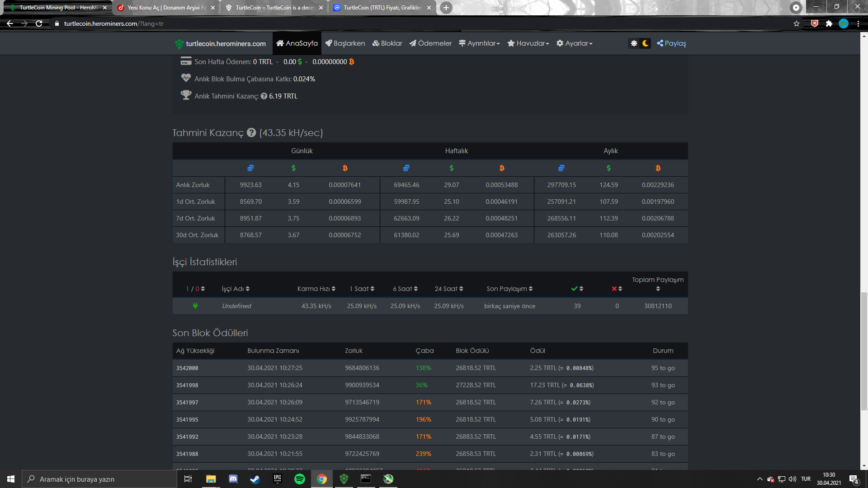
Task: Open the Bloklar page
Action: (x=387, y=43)
